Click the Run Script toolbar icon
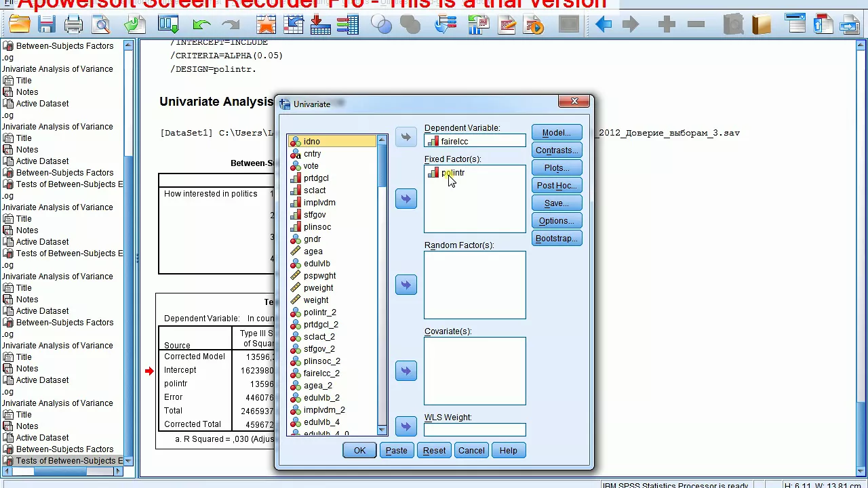This screenshot has height=488, width=868. click(x=534, y=25)
